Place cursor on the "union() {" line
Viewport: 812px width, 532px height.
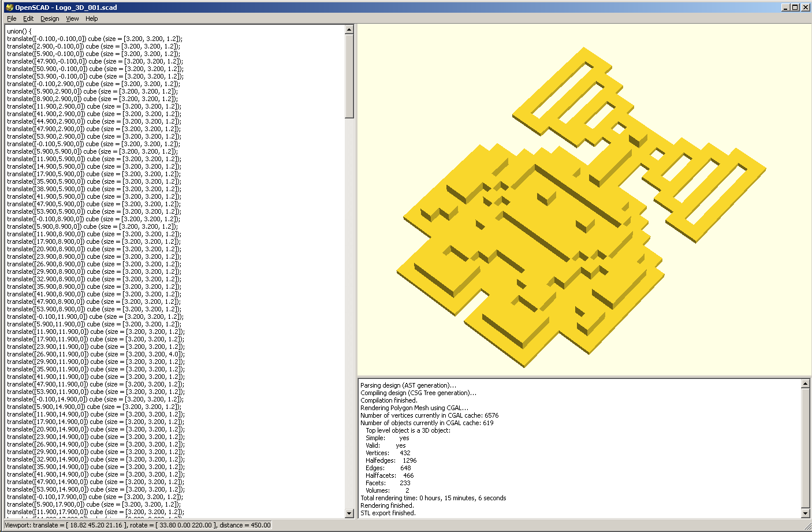[x=20, y=31]
